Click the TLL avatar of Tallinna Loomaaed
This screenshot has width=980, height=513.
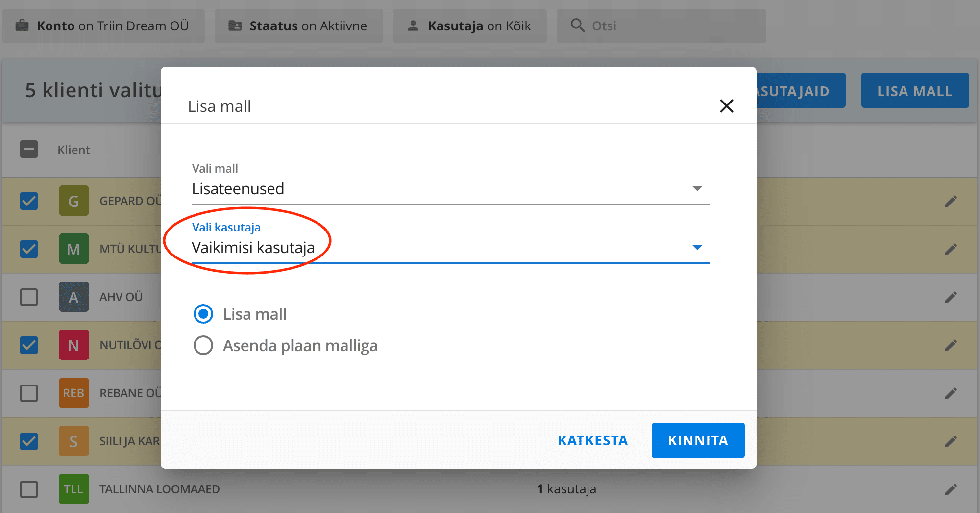73,489
